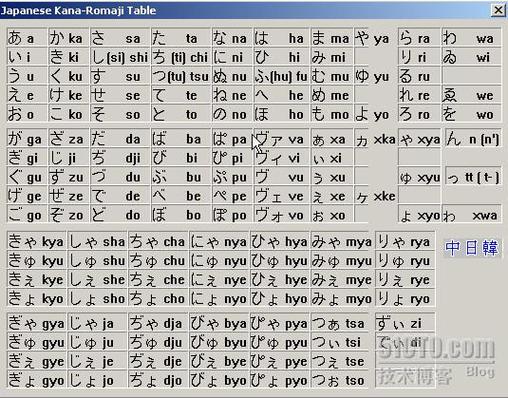Click the きゃ kya button

click(x=36, y=241)
